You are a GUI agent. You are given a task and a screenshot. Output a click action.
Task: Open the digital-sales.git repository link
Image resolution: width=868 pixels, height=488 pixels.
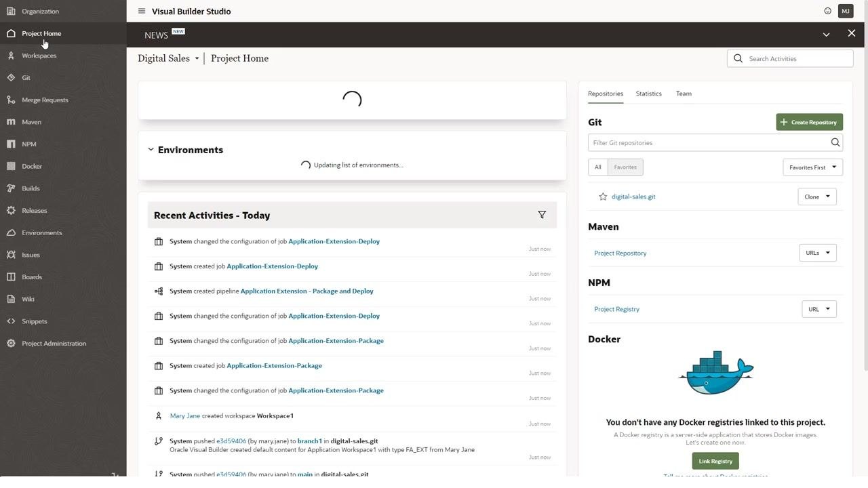pyautogui.click(x=633, y=197)
